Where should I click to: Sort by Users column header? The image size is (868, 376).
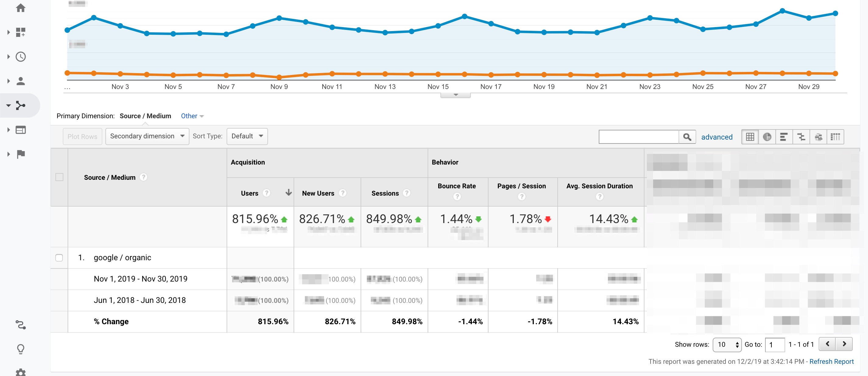click(250, 193)
